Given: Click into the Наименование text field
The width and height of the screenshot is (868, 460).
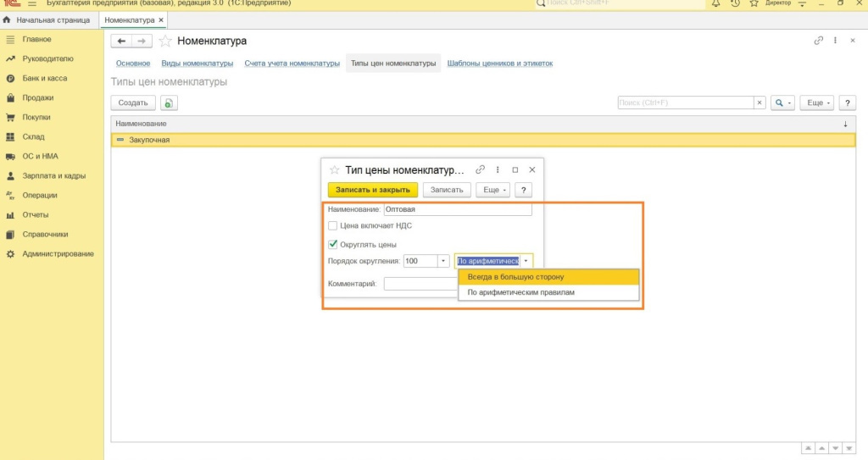Looking at the screenshot, I should click(x=458, y=209).
